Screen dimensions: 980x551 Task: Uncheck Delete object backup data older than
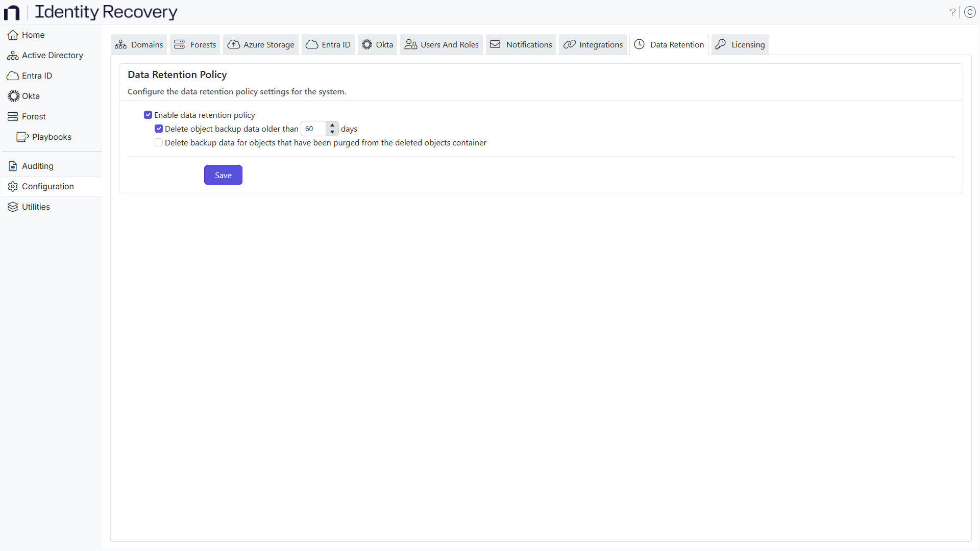coord(159,129)
